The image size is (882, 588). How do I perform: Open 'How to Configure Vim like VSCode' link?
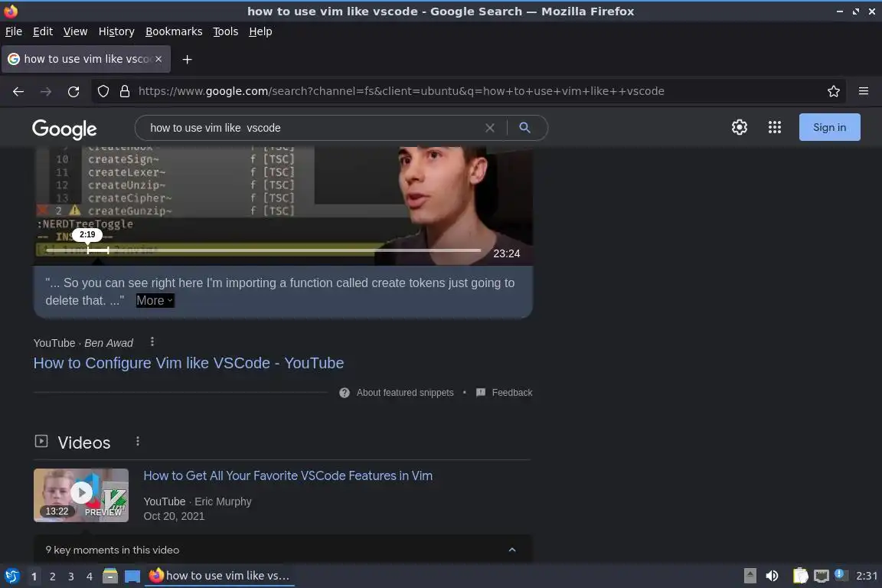pos(188,363)
